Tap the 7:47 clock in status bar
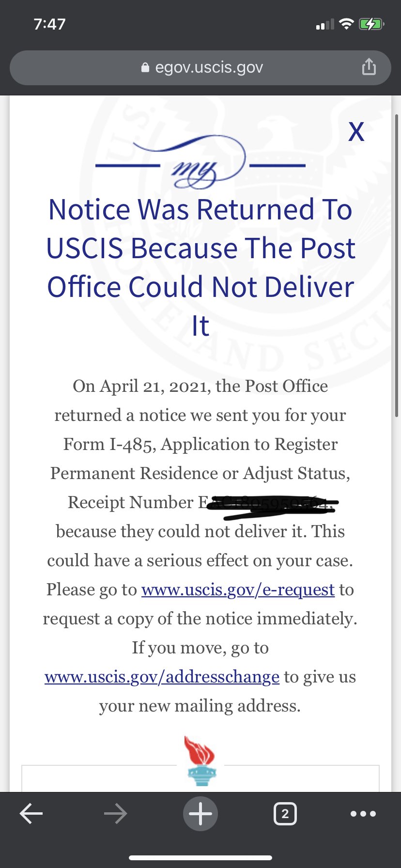The image size is (401, 868). [49, 24]
